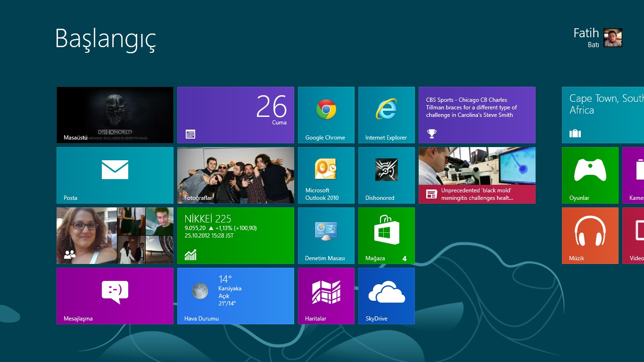
Task: Open the Oyunlar Xbox games tile
Action: coord(590,175)
